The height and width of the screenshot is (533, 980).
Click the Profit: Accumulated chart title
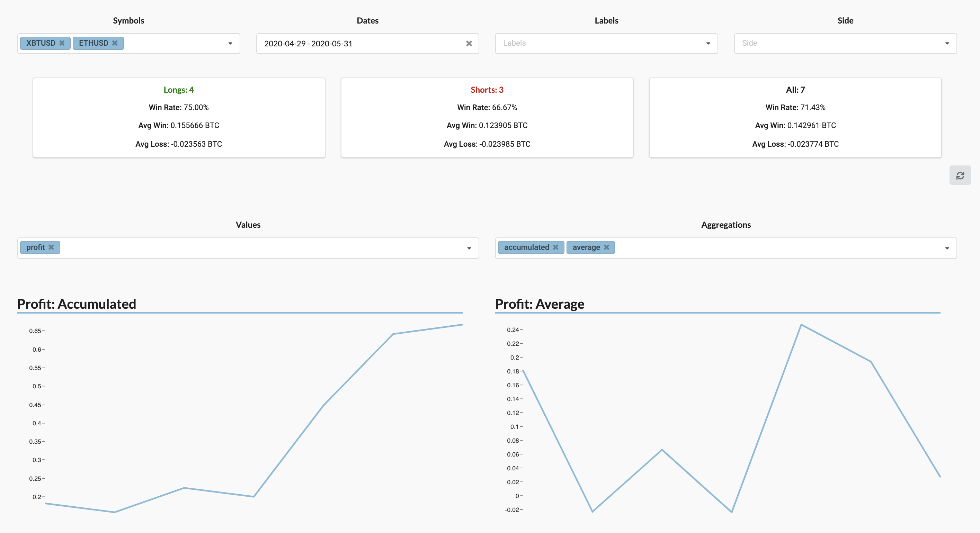pyautogui.click(x=77, y=304)
